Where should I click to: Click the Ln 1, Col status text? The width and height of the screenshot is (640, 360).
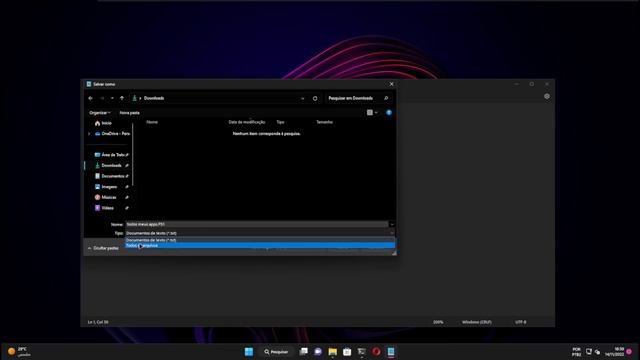[x=98, y=322]
